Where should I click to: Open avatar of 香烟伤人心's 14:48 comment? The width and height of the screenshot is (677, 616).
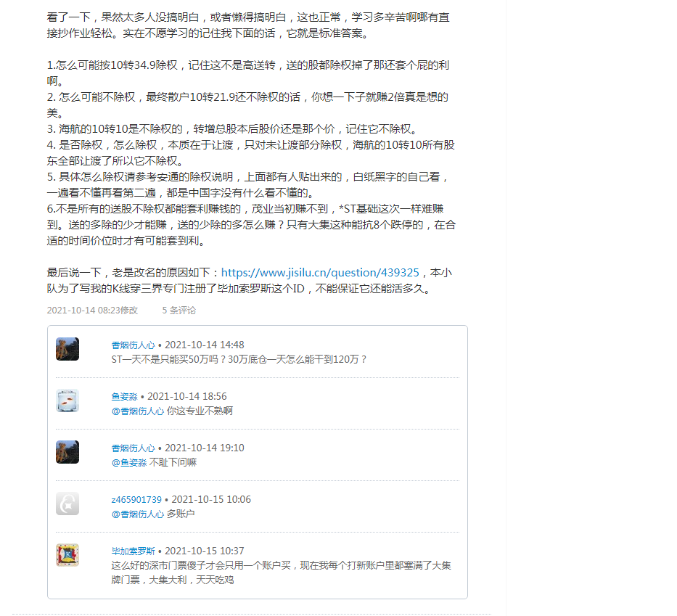[67, 349]
